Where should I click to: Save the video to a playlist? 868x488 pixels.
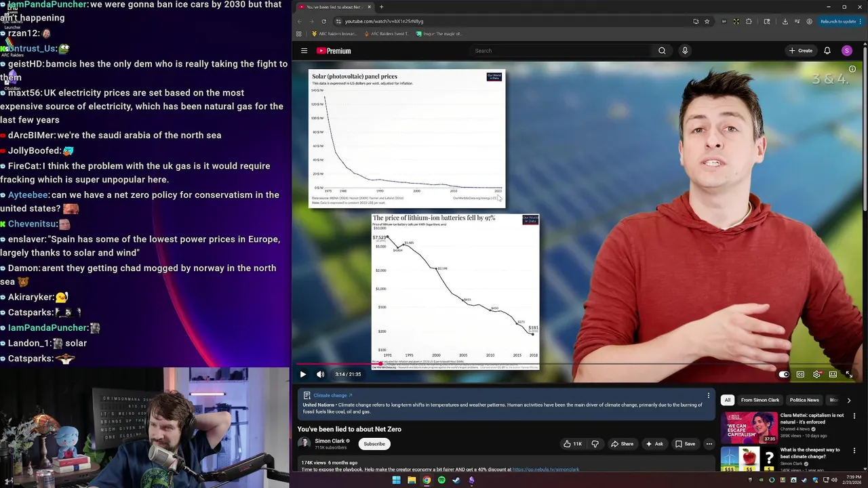click(x=685, y=444)
